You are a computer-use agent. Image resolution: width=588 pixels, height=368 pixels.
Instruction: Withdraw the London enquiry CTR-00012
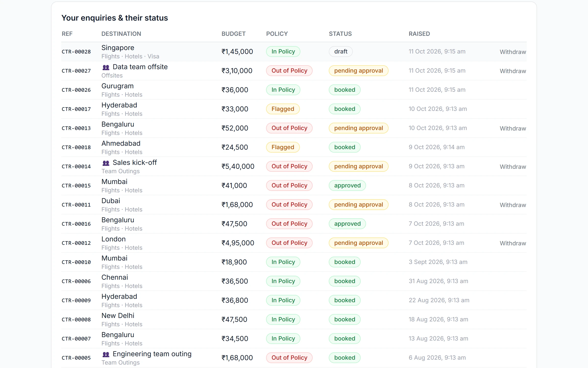(x=513, y=243)
